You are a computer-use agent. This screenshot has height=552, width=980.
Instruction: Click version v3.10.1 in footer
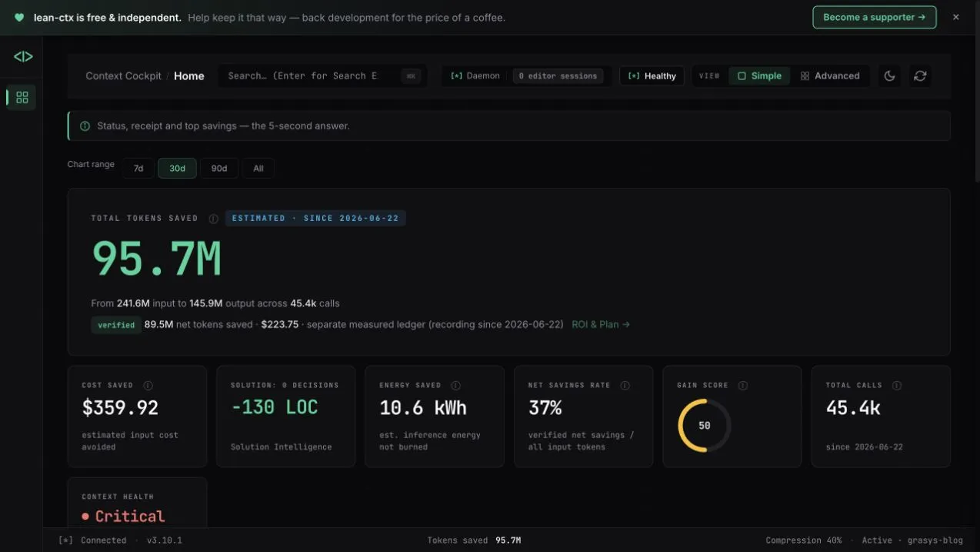(x=164, y=540)
